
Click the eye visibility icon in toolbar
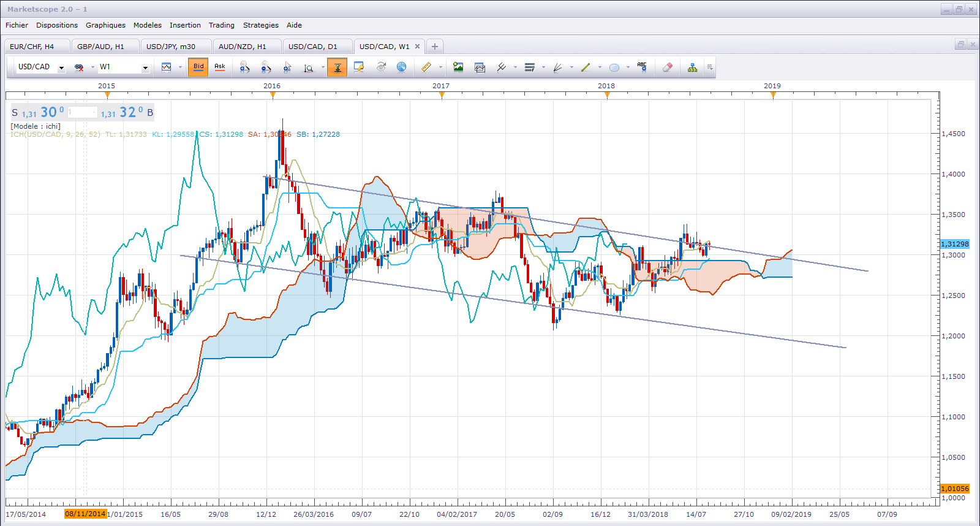(x=381, y=67)
